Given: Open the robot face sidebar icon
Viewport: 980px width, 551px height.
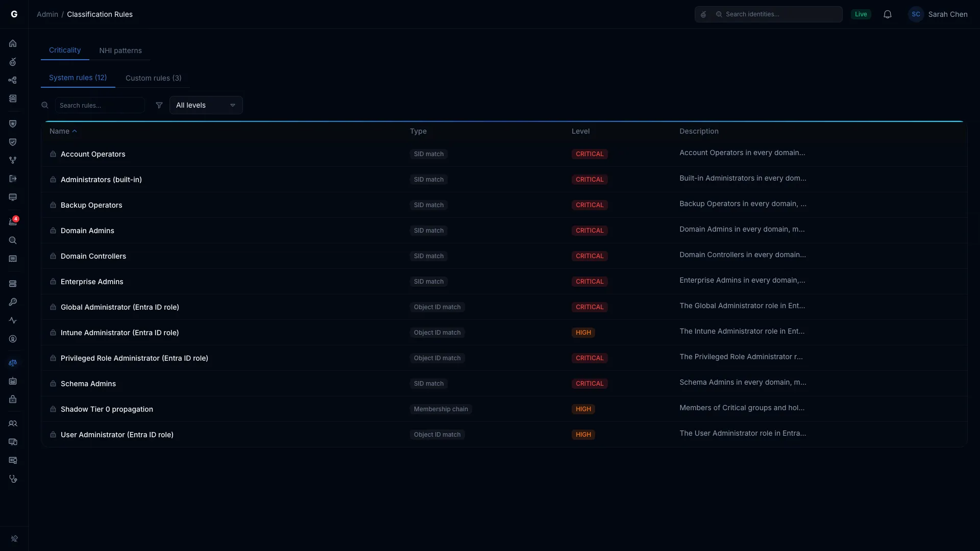Looking at the screenshot, I should [13, 381].
